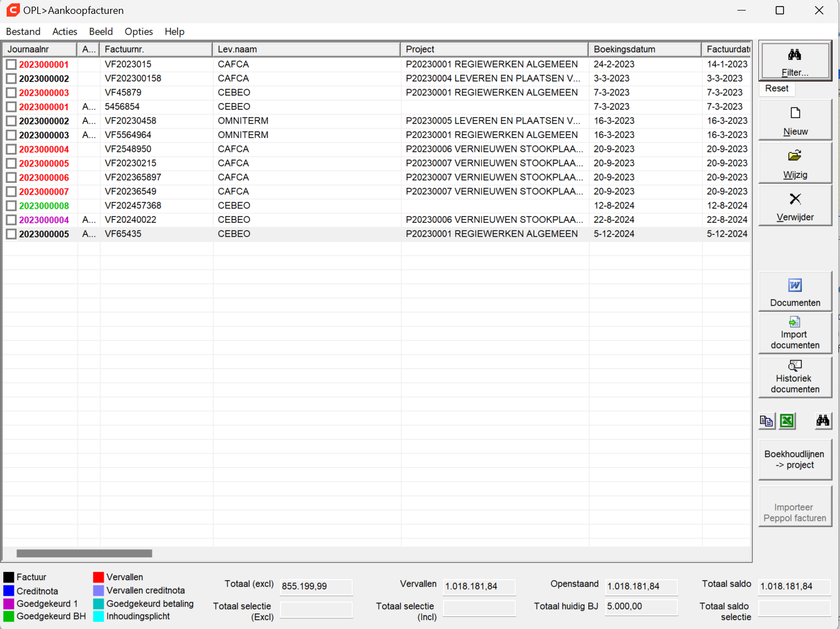Click project P20230004 LEVEREN EN PLAATSEN
The image size is (840, 629).
(x=493, y=79)
